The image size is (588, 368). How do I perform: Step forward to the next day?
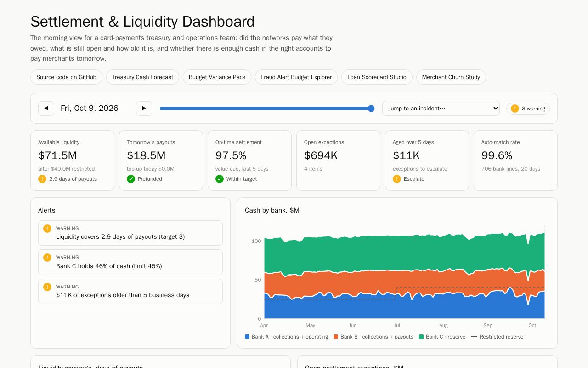click(x=144, y=109)
